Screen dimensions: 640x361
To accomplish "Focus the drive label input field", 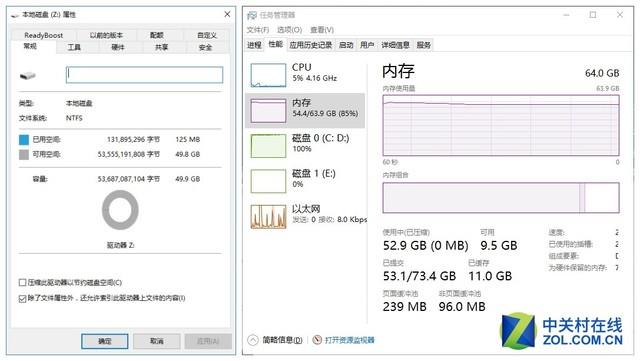I will (144, 75).
